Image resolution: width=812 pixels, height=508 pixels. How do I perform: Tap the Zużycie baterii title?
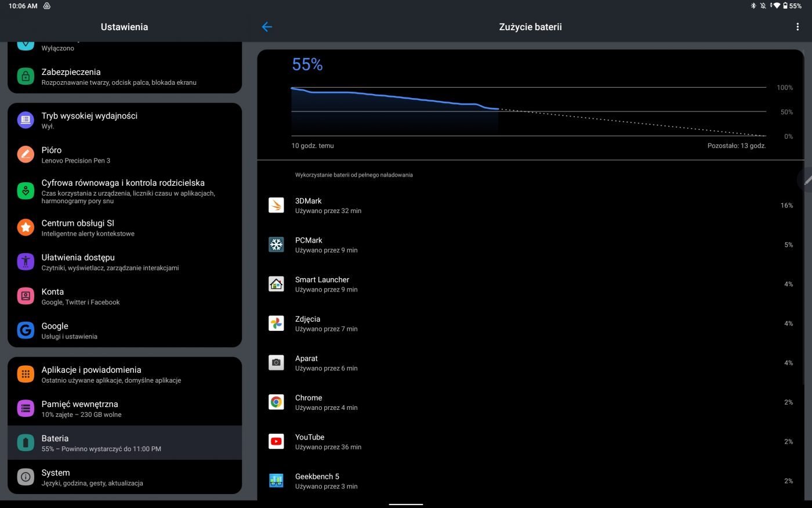[530, 27]
